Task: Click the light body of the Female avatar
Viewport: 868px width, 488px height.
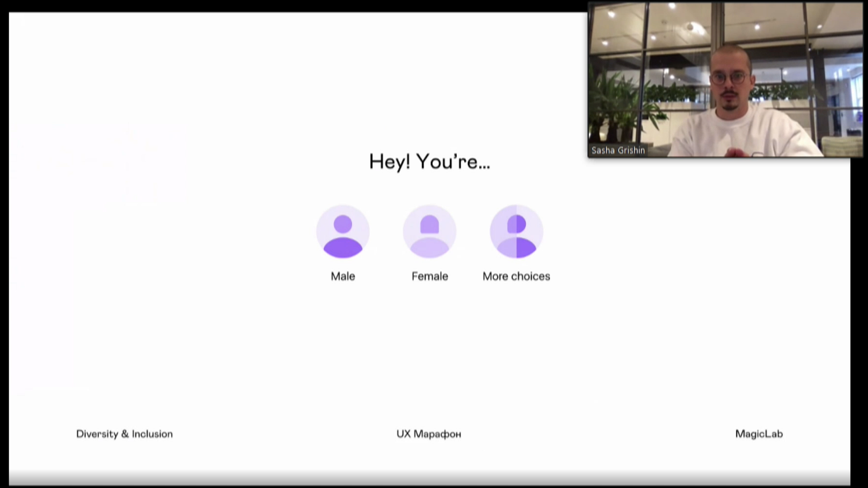Action: [429, 249]
